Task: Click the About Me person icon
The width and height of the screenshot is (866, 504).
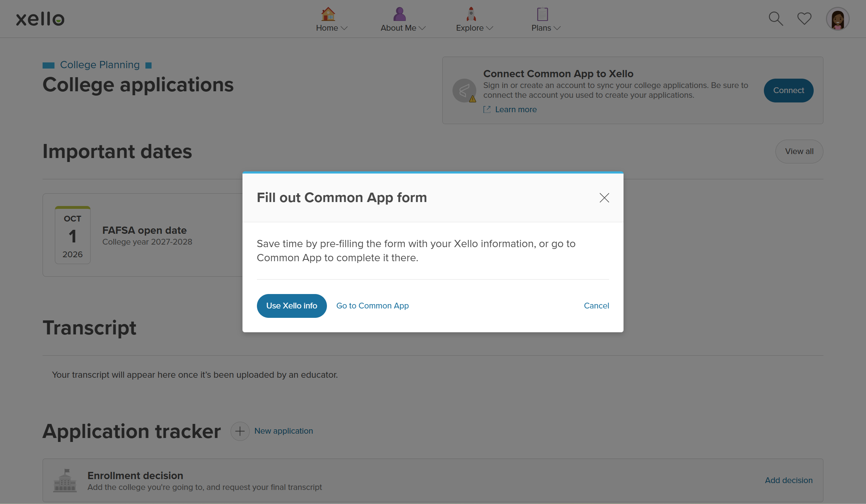Action: pos(399,14)
